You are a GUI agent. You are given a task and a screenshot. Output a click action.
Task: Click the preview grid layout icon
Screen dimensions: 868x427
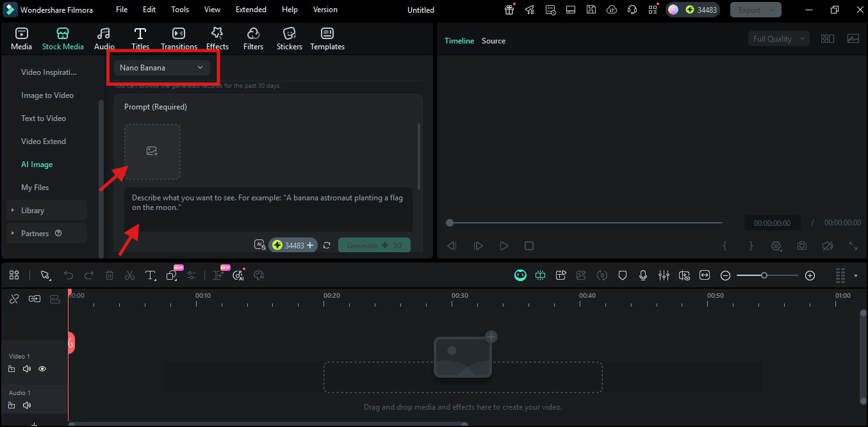point(827,38)
